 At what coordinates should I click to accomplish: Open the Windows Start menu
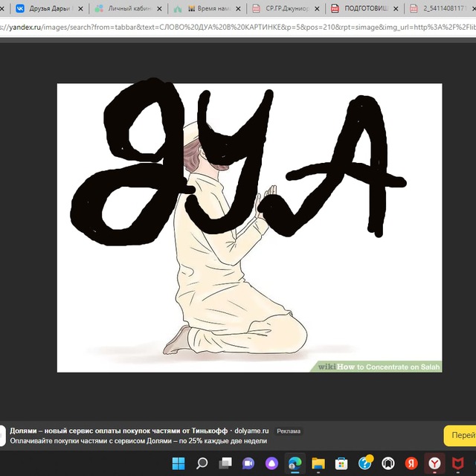[x=178, y=463]
